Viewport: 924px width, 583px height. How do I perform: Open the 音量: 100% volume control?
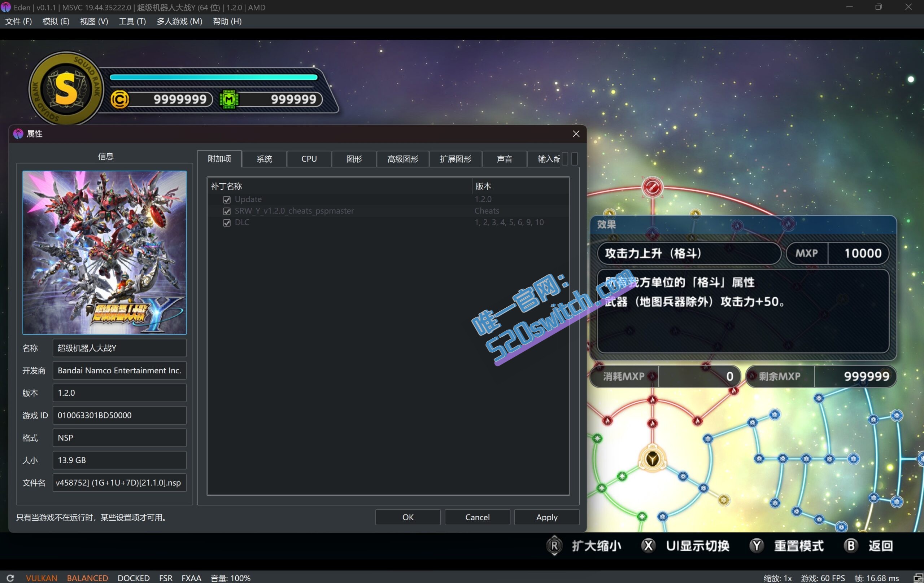230,578
